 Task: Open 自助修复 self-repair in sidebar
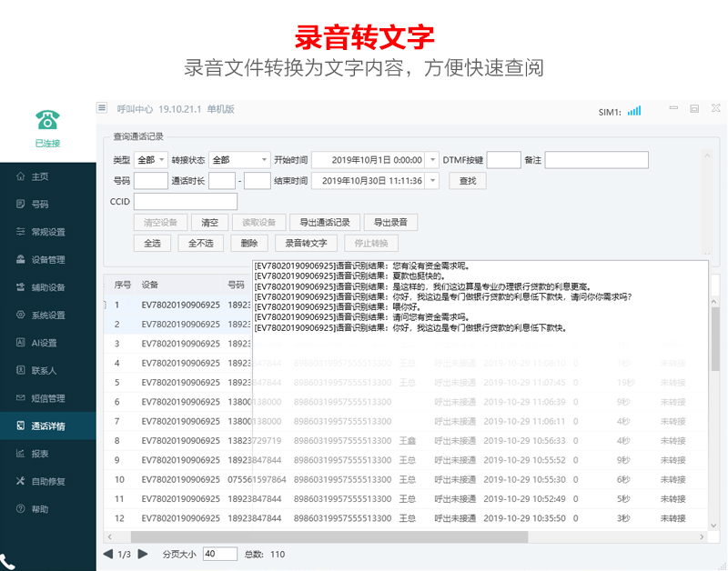point(47,481)
